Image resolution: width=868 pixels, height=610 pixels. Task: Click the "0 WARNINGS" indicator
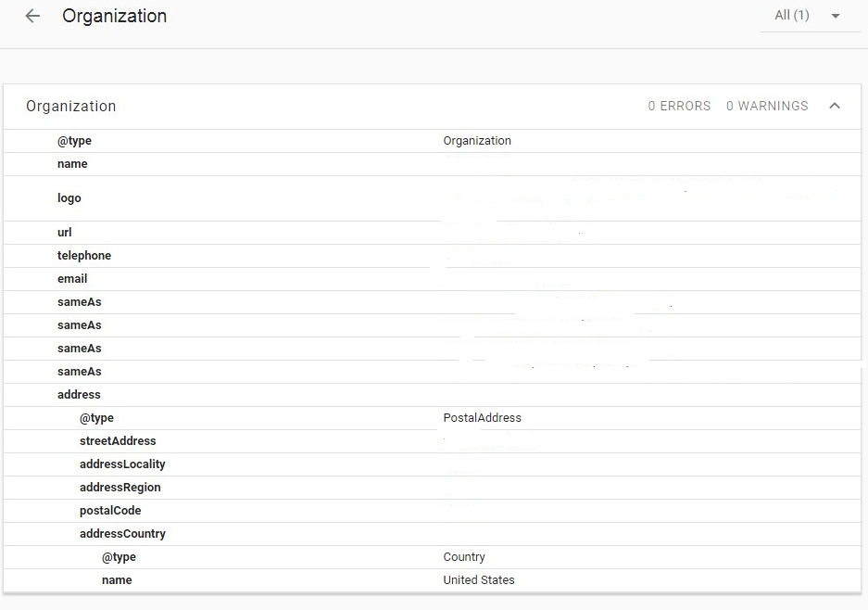click(x=767, y=107)
